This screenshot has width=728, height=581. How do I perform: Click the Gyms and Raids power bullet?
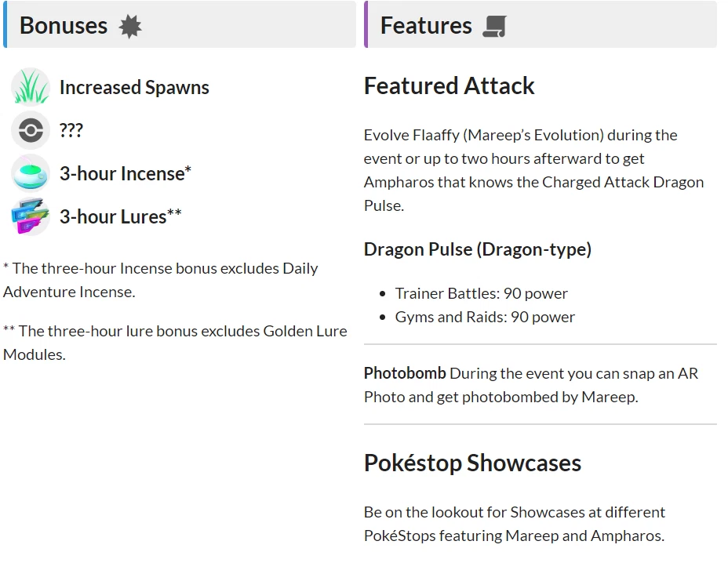tap(485, 317)
